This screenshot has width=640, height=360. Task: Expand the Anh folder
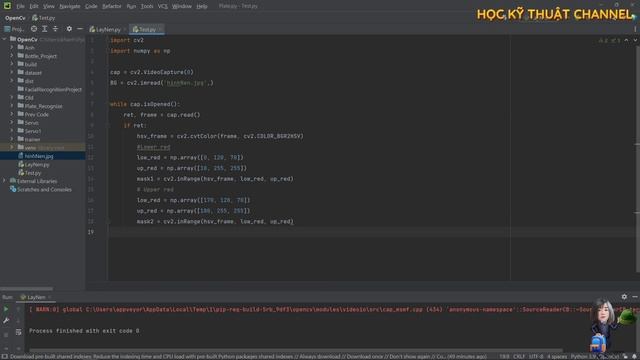(12, 47)
